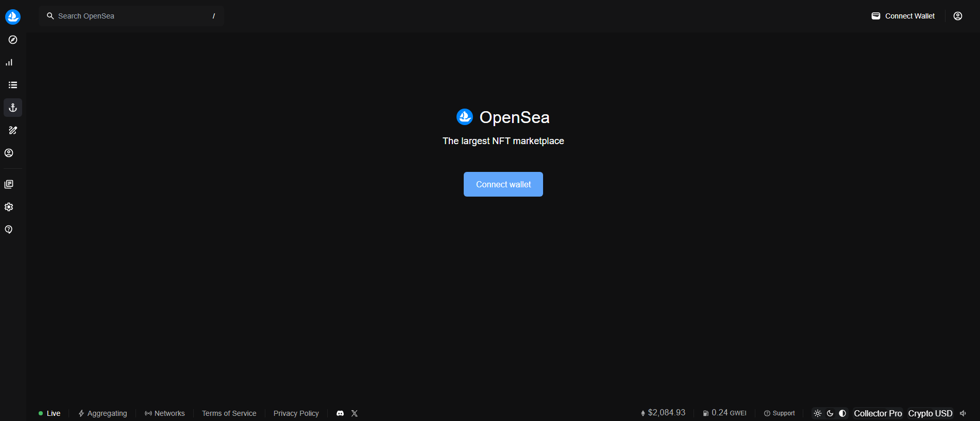Image resolution: width=980 pixels, height=421 pixels.
Task: Open the X social icon in footer
Action: coord(354,413)
